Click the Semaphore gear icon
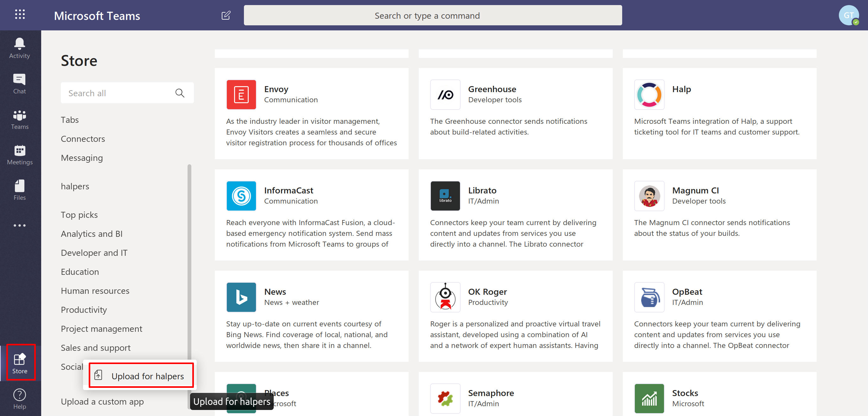 pos(445,399)
